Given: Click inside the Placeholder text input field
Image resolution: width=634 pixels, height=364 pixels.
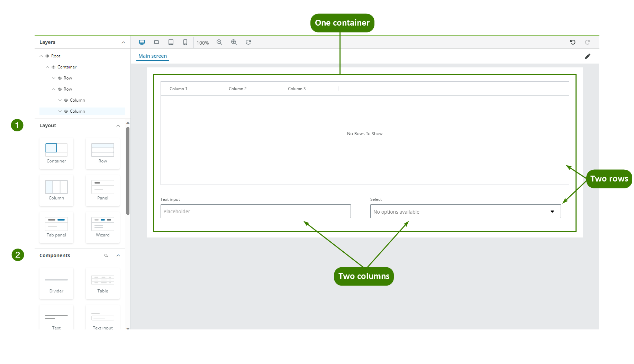Looking at the screenshot, I should [255, 211].
